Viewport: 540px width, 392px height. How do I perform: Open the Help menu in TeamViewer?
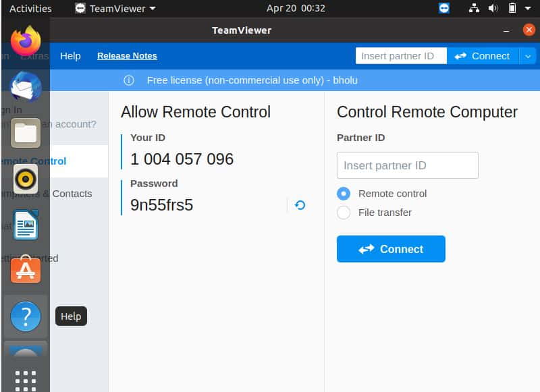point(70,56)
